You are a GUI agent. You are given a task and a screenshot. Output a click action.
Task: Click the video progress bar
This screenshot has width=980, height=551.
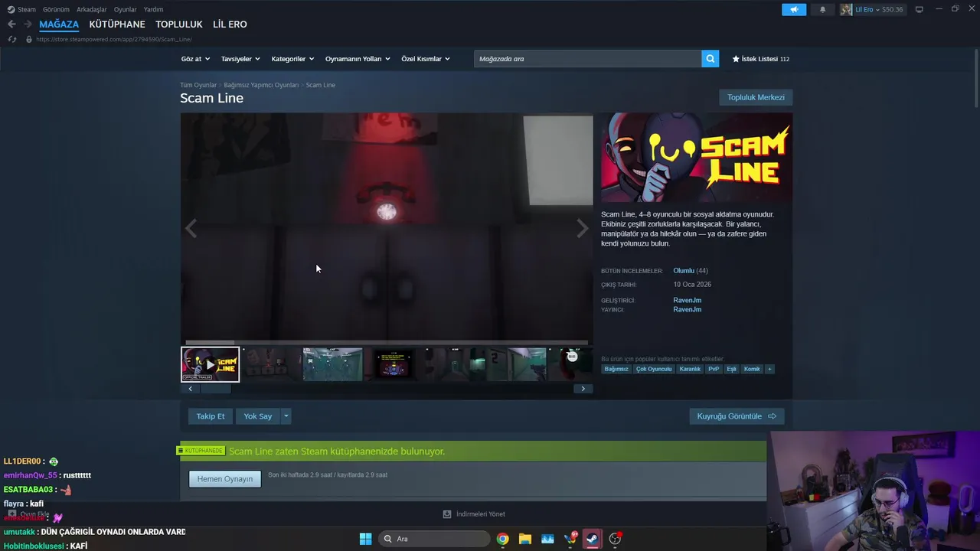tap(387, 343)
